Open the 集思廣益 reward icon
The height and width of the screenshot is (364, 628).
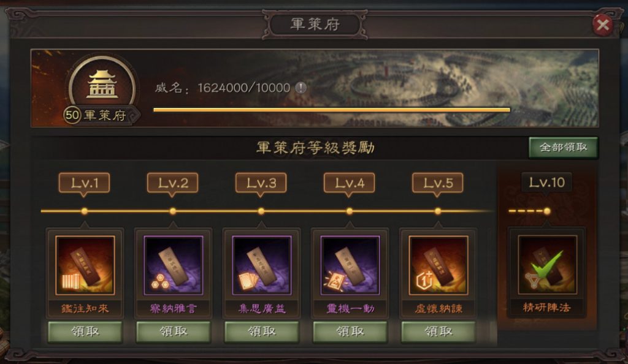click(x=262, y=265)
